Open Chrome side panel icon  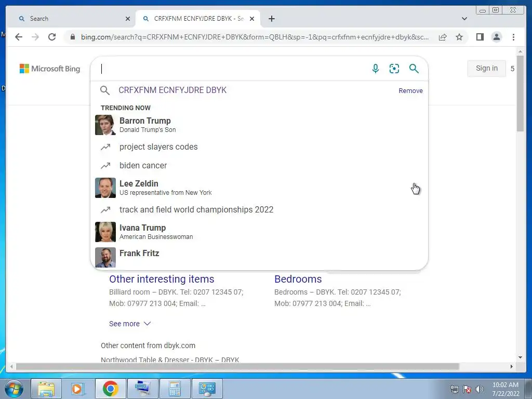point(480,37)
